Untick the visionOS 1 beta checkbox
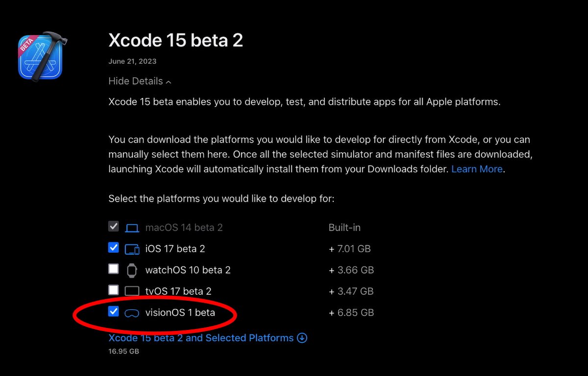 pyautogui.click(x=114, y=311)
